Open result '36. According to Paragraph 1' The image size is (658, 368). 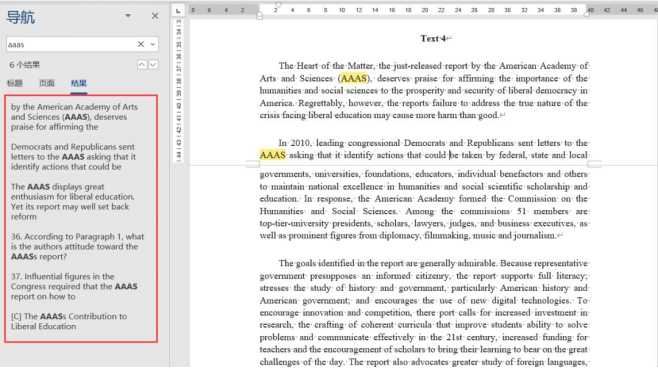81,246
